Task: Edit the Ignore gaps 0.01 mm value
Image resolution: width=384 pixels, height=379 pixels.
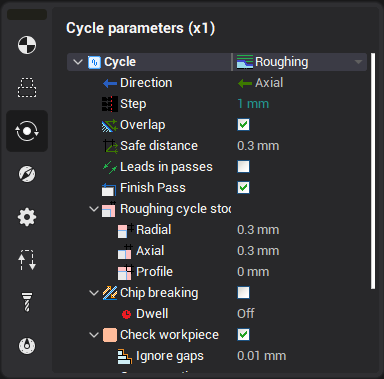Action: pyautogui.click(x=261, y=356)
